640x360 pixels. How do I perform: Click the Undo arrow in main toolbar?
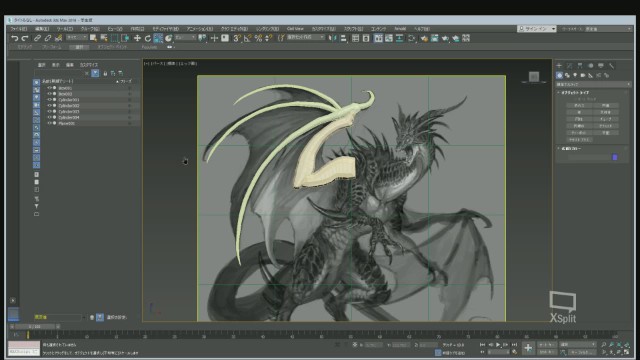[x=15, y=38]
